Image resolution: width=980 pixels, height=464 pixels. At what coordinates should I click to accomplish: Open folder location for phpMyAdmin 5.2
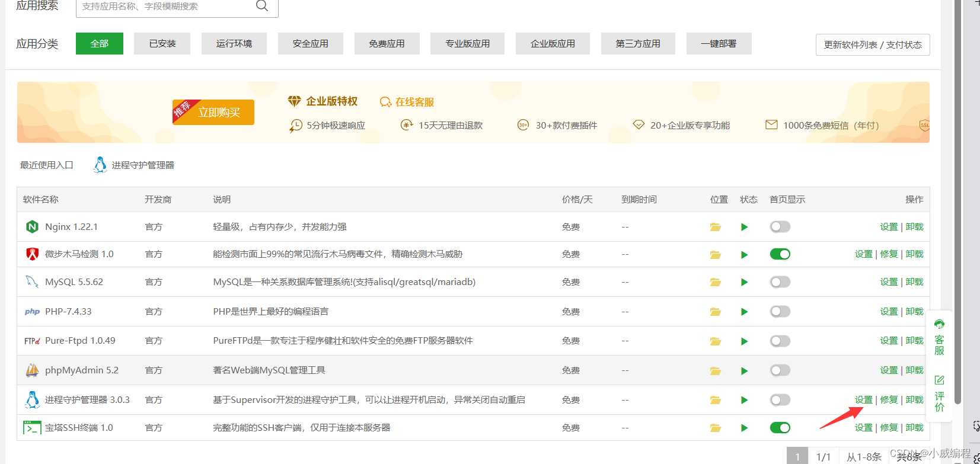point(716,371)
